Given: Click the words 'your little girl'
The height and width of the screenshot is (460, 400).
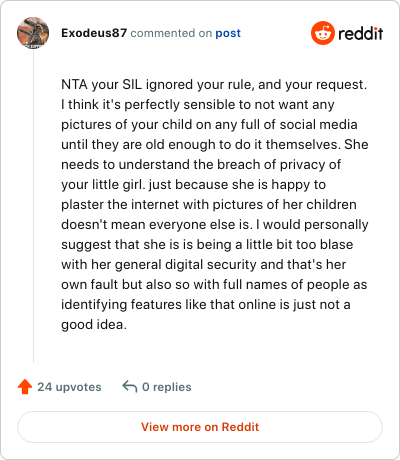Looking at the screenshot, I should coord(102,185).
